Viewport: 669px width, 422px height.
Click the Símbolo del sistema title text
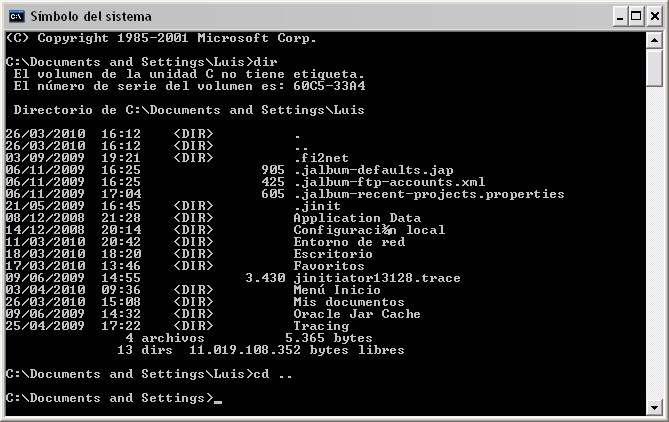coord(91,17)
